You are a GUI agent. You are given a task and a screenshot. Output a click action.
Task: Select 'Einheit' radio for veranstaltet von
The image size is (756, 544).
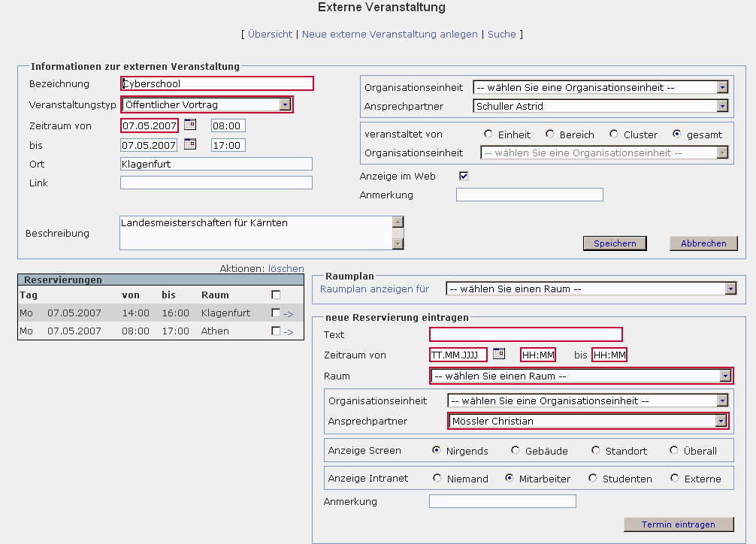coord(488,134)
